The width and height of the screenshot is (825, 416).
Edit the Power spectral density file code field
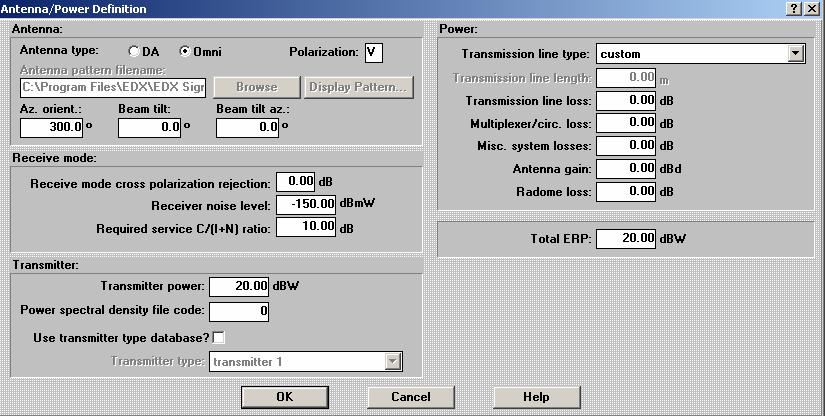[x=239, y=311]
